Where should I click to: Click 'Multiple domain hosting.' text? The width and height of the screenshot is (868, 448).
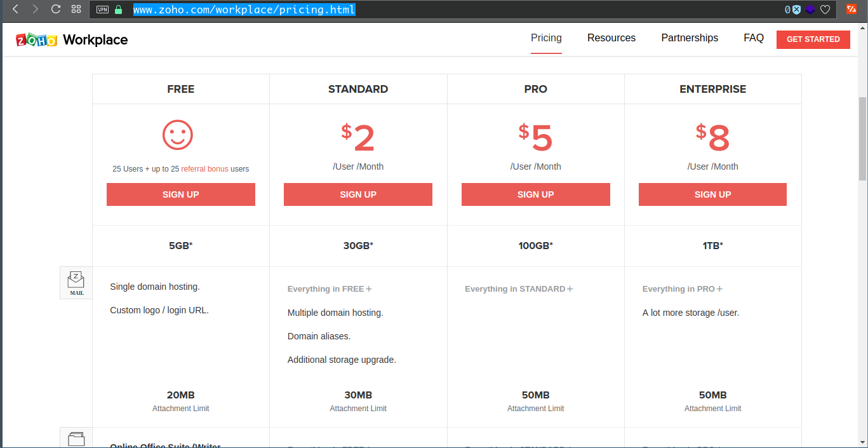335,313
